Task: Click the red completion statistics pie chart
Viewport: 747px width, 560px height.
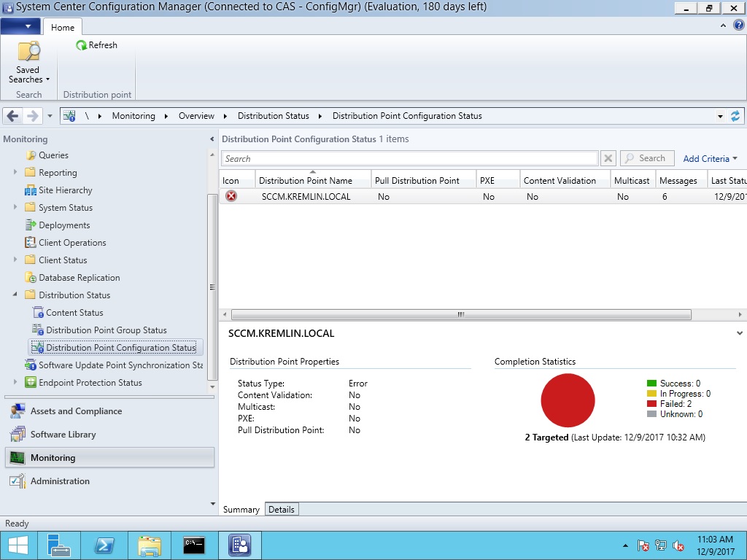Action: (568, 400)
